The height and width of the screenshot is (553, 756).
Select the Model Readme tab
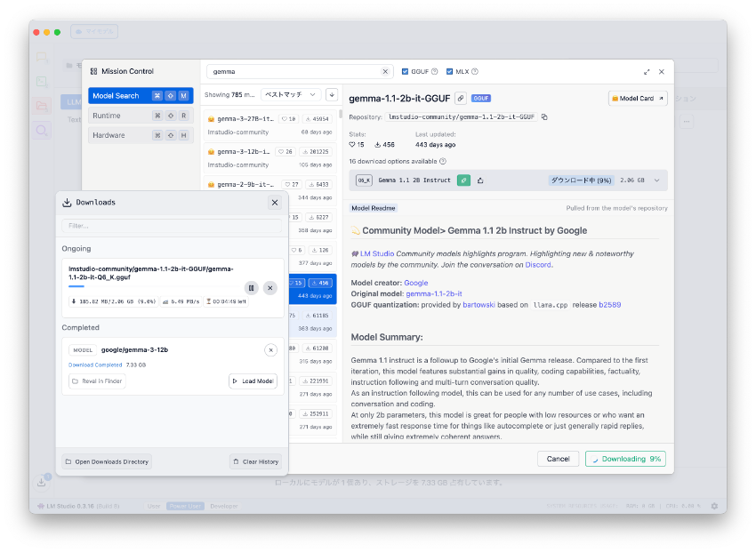coord(374,208)
